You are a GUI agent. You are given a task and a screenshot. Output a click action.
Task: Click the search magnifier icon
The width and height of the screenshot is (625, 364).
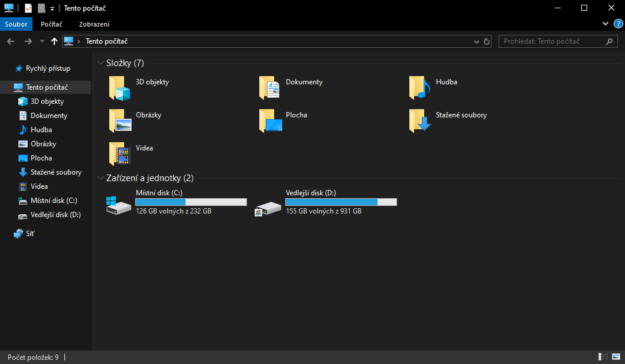[x=609, y=41]
